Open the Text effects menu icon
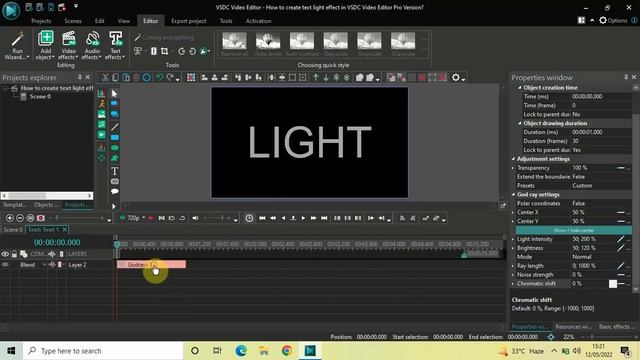Viewport: 640px width, 360px height. click(116, 39)
